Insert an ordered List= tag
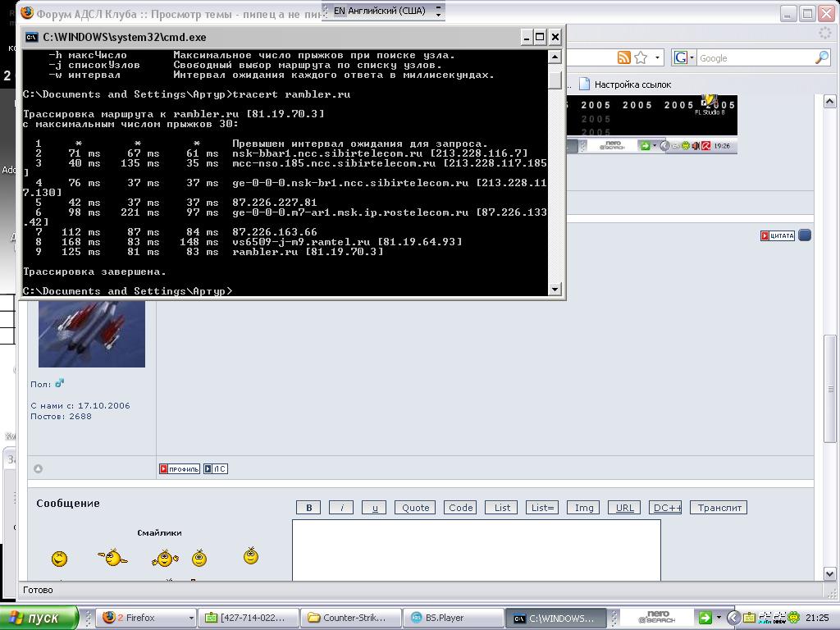 (543, 507)
